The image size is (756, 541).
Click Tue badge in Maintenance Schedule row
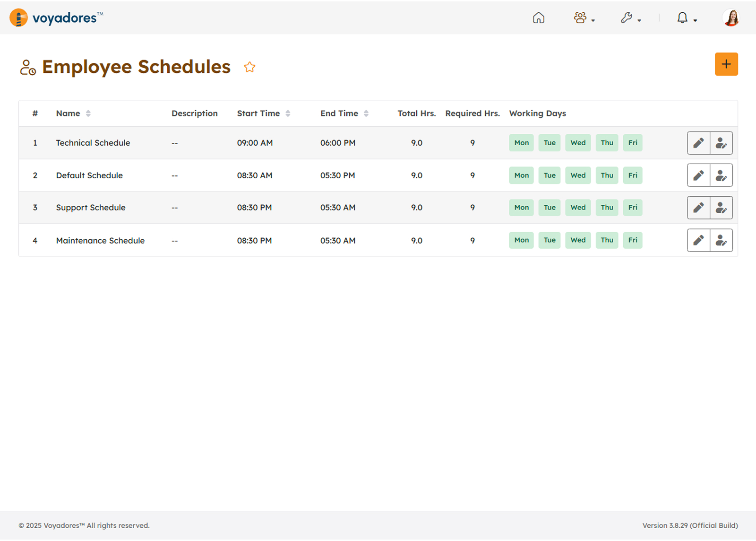pyautogui.click(x=550, y=240)
